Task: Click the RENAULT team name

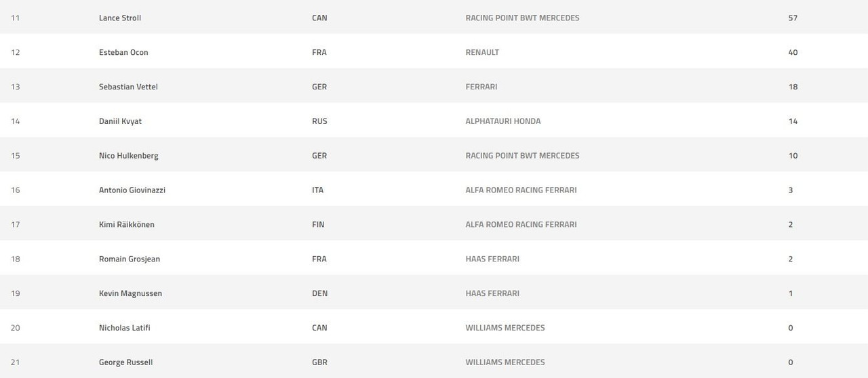Action: (482, 52)
